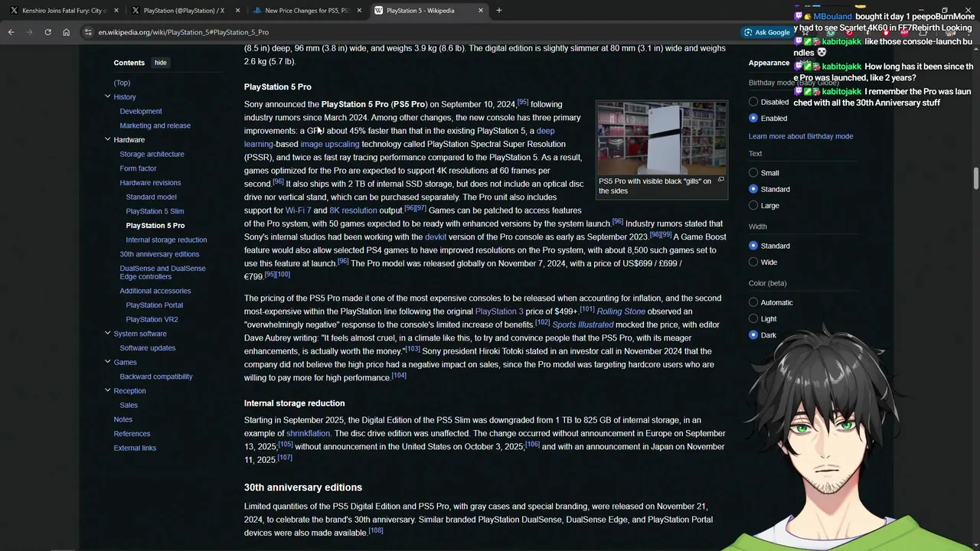Image resolution: width=980 pixels, height=551 pixels.
Task: Hide the Contents sidebar
Action: [160, 63]
